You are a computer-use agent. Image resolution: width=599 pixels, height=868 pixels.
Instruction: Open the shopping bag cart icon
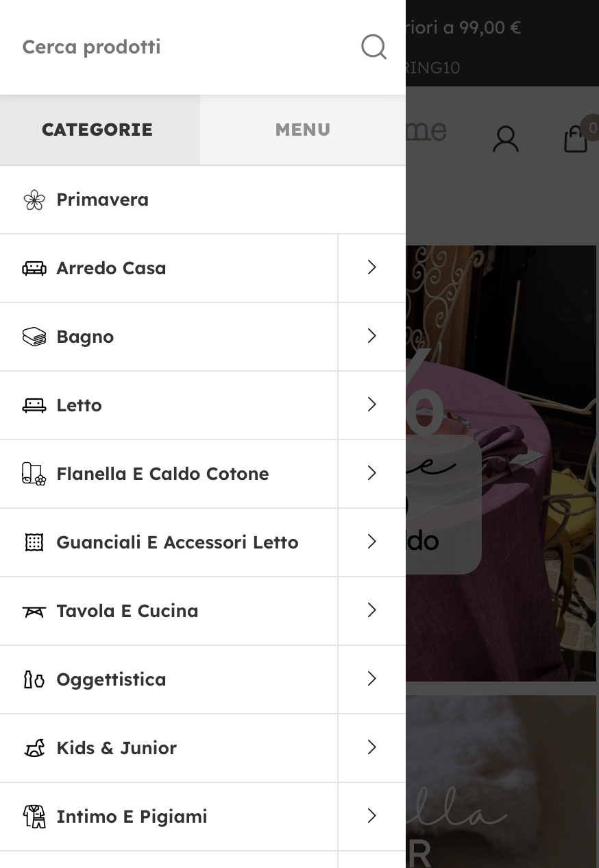[x=576, y=139]
